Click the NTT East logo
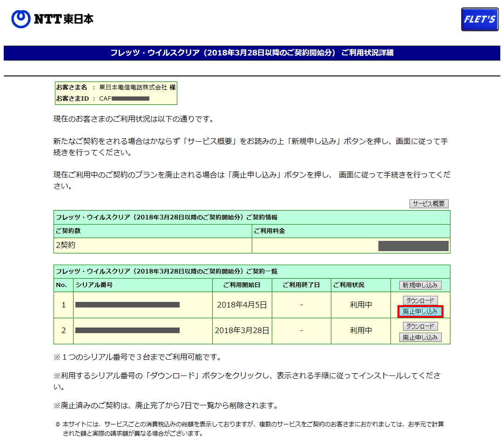This screenshot has width=504, height=444. 52,19
